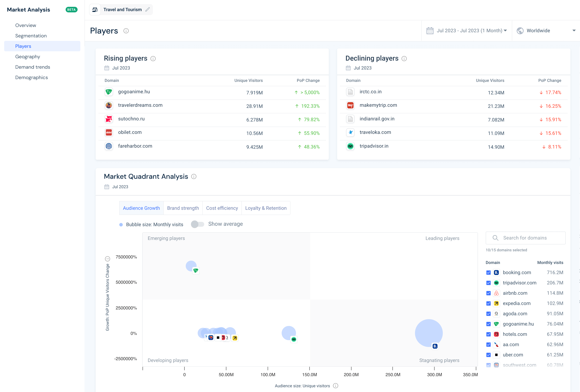
Task: Click the info icon next to Players heading
Action: (126, 31)
